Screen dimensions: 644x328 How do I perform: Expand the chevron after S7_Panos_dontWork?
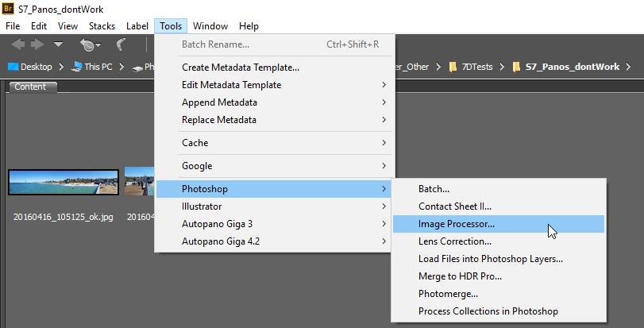point(628,67)
